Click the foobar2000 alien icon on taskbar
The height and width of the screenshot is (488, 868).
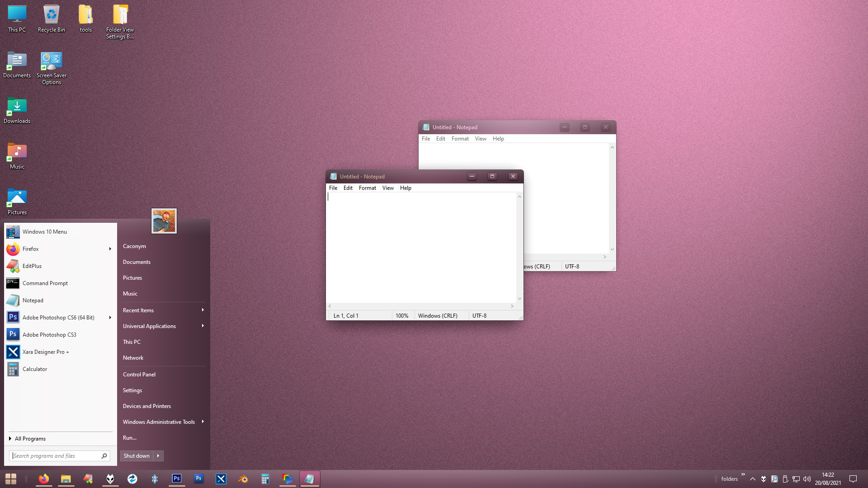(x=110, y=479)
